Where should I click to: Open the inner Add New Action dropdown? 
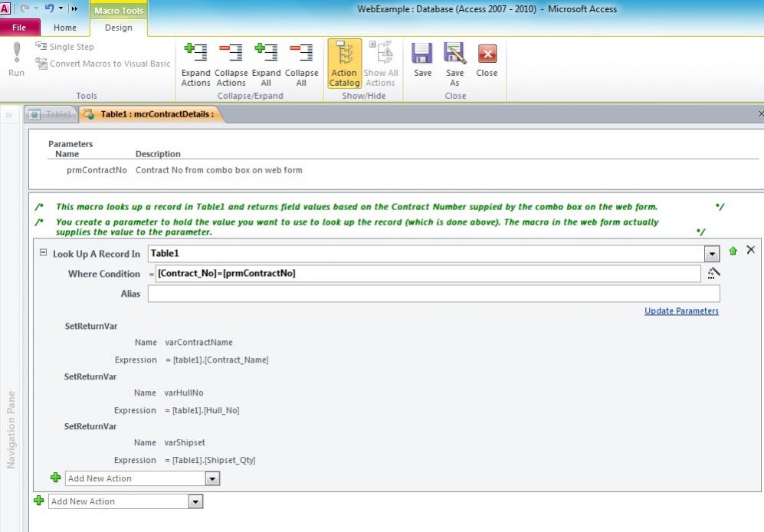click(212, 479)
